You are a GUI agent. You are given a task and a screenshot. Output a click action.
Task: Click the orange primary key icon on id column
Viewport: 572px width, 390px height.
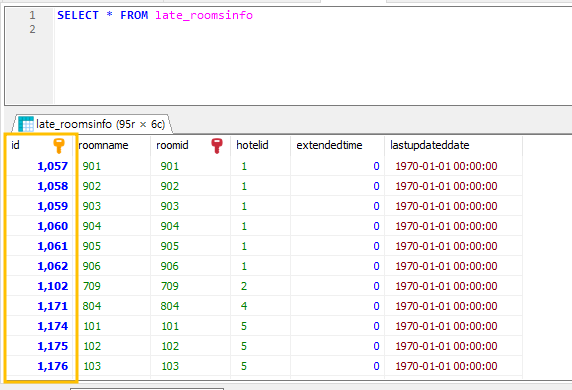59,146
